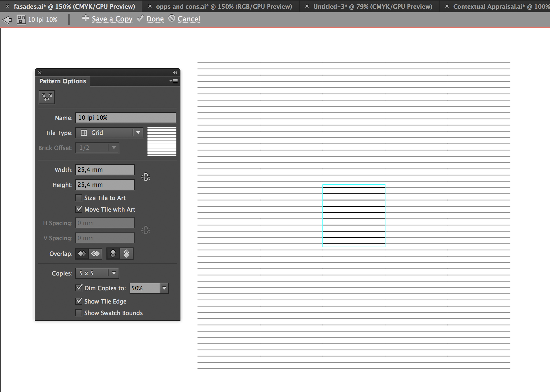
Task: Click inside the cyan pattern tile on canvas
Action: 354,216
